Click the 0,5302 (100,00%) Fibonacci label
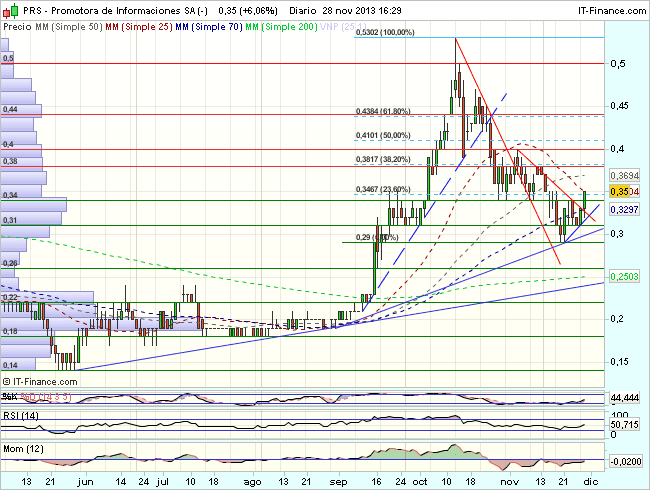This screenshot has width=650, height=490. 385,32
